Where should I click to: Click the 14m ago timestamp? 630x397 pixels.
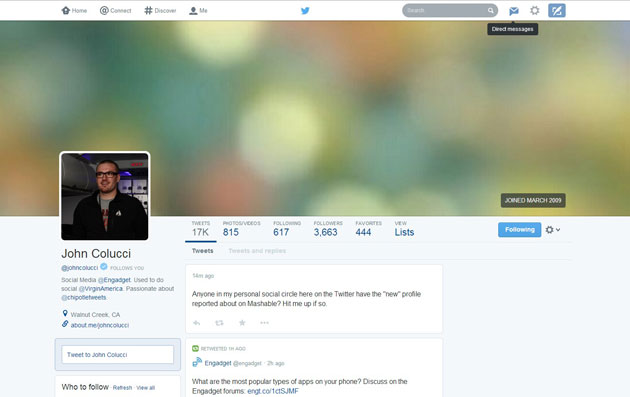tap(203, 276)
